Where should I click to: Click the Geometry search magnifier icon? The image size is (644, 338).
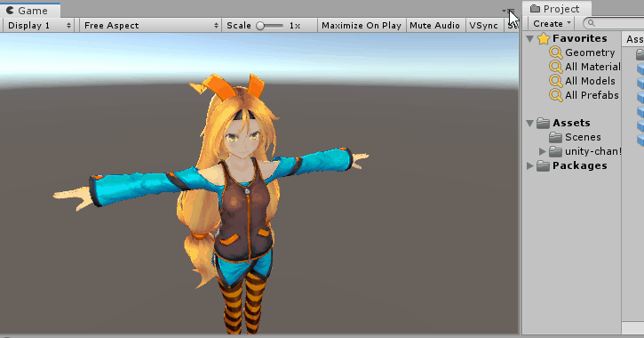click(x=556, y=52)
